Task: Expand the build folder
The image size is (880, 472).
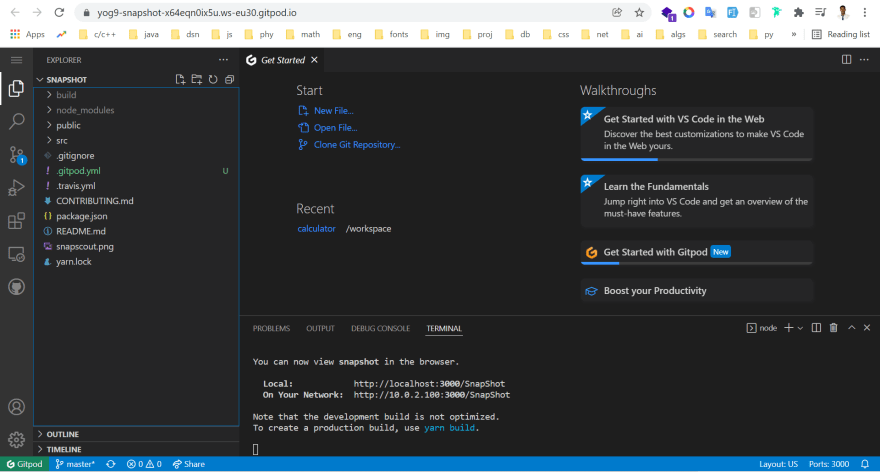Action: click(136, 95)
